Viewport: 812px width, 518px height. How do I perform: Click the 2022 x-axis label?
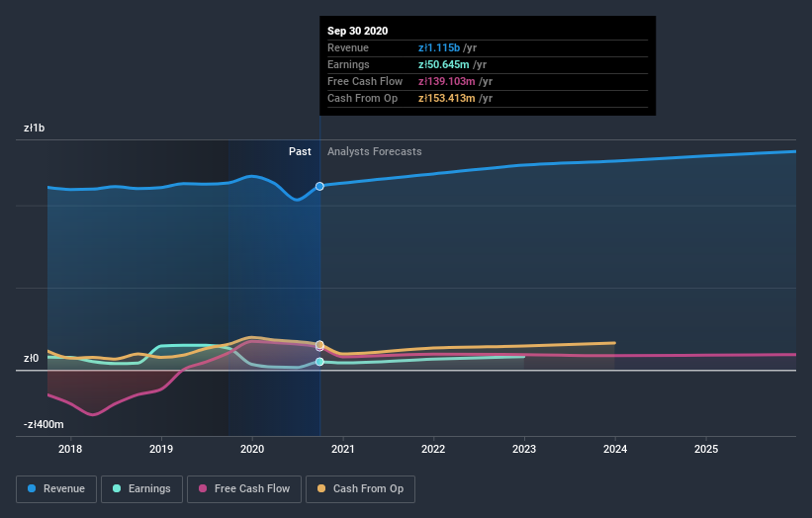coord(433,449)
